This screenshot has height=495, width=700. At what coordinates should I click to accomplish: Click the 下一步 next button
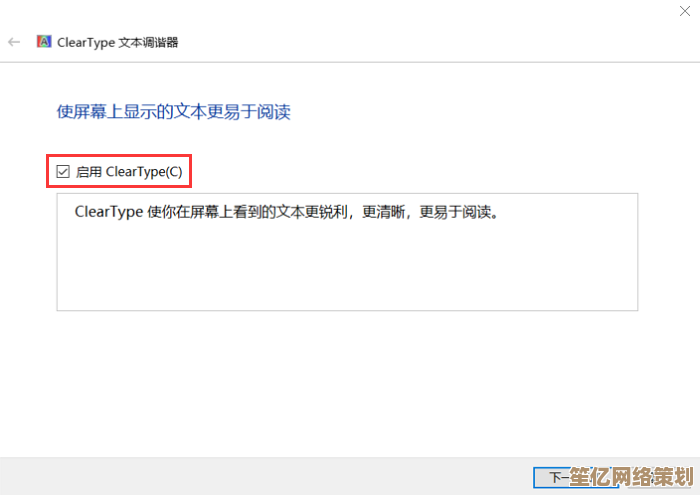576,478
